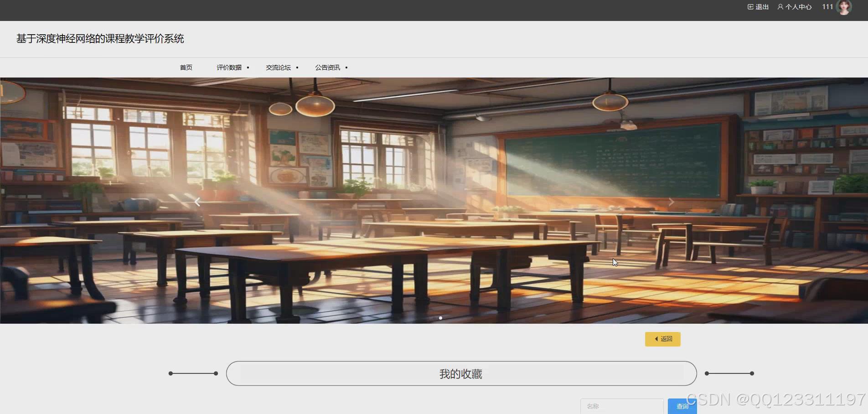Image resolution: width=868 pixels, height=414 pixels.
Task: Click the 退出 logout link
Action: click(758, 7)
